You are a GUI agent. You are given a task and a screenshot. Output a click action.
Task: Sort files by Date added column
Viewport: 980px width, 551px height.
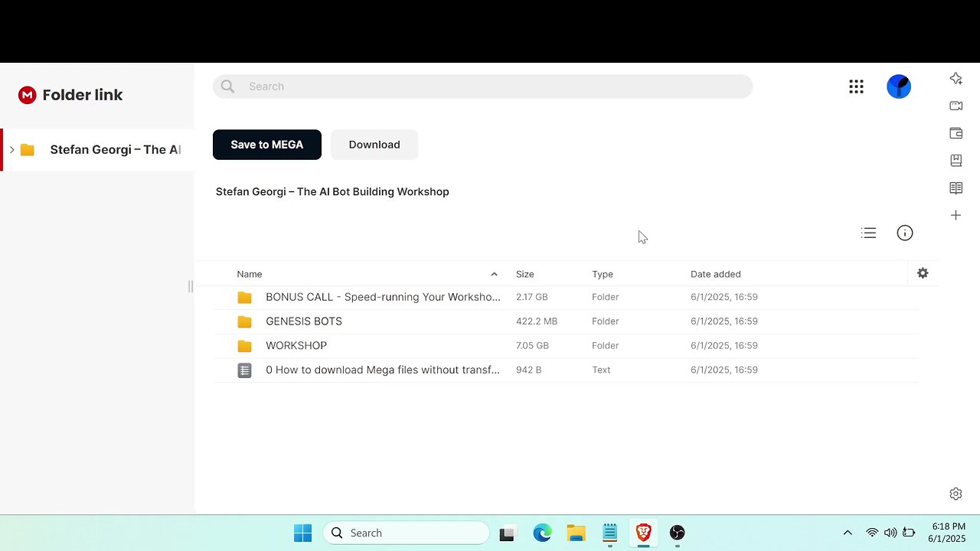[x=716, y=274]
